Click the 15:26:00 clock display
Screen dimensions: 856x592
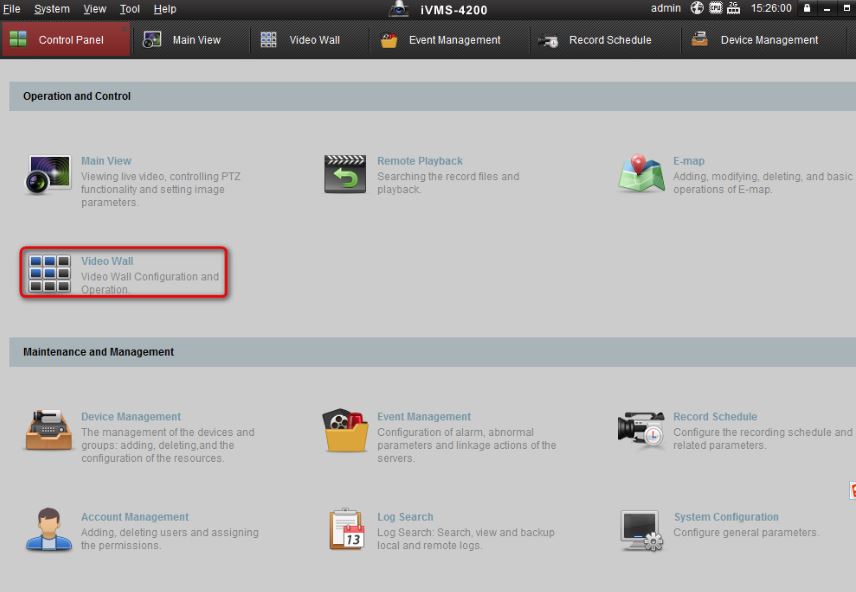coord(771,8)
